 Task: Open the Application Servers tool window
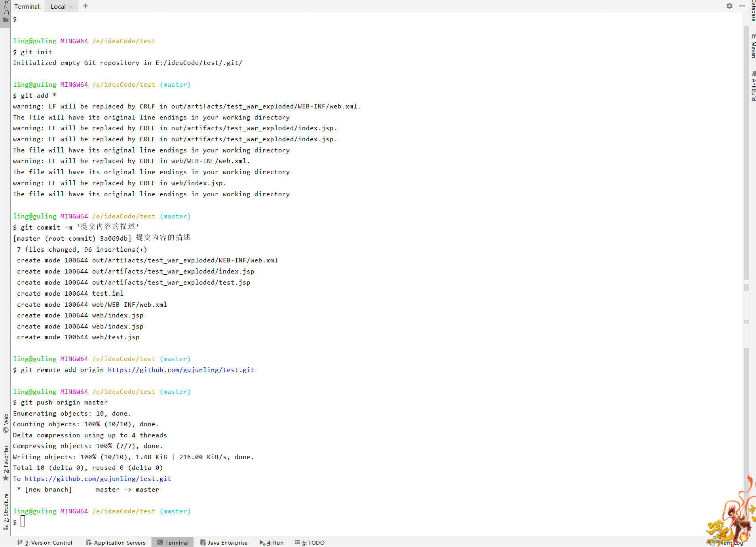(116, 542)
